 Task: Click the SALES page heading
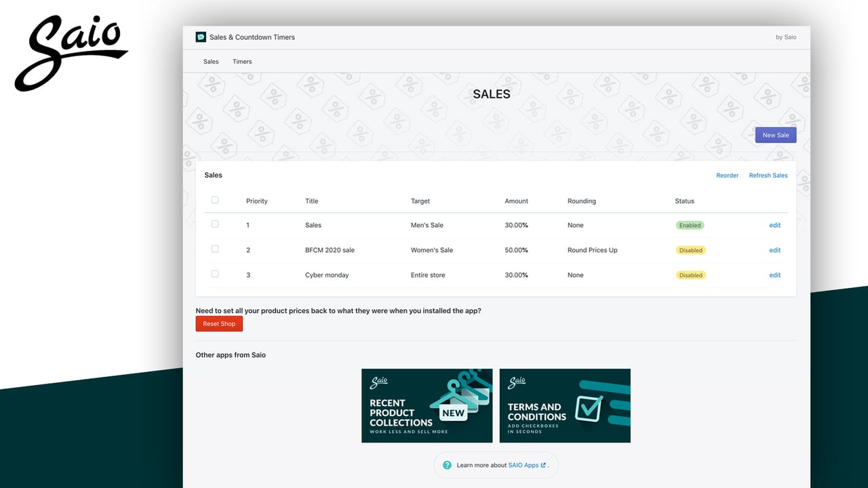492,94
